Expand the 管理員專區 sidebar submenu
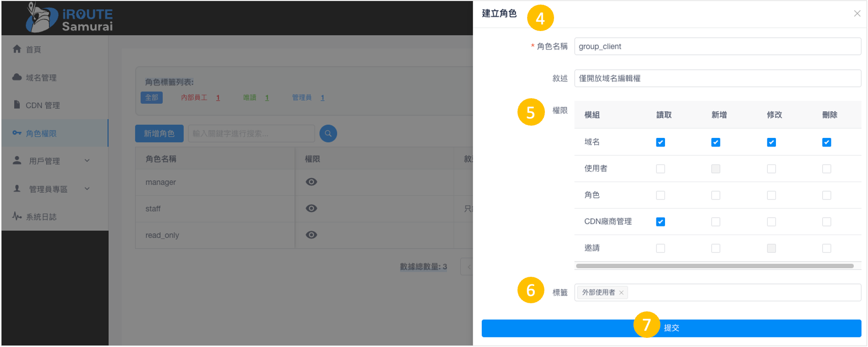 click(51, 189)
